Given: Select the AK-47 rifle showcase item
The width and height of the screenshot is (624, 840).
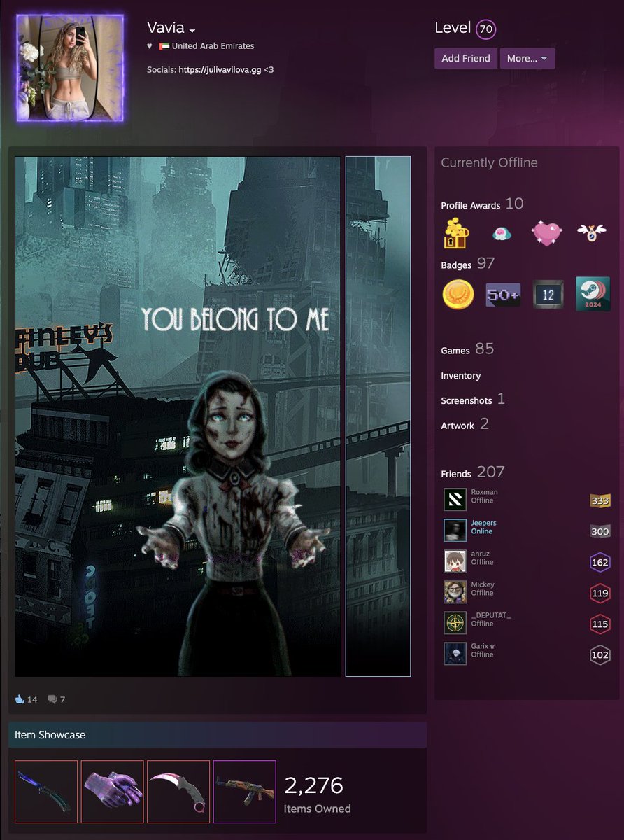Looking at the screenshot, I should pos(244,792).
